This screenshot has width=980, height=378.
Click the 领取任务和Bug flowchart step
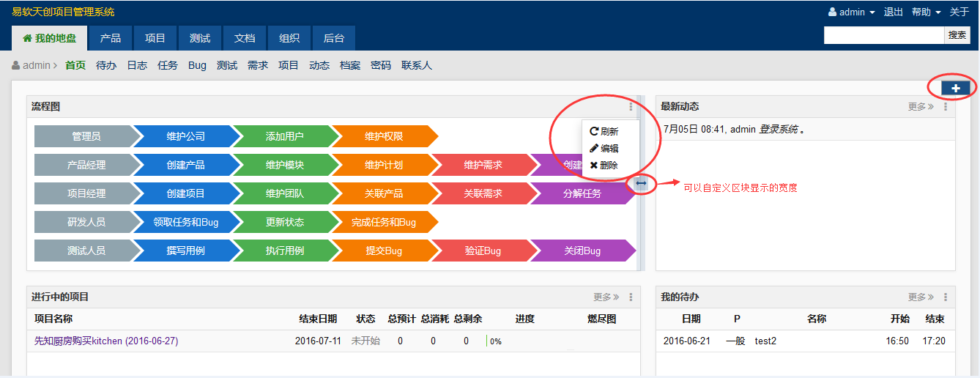185,222
